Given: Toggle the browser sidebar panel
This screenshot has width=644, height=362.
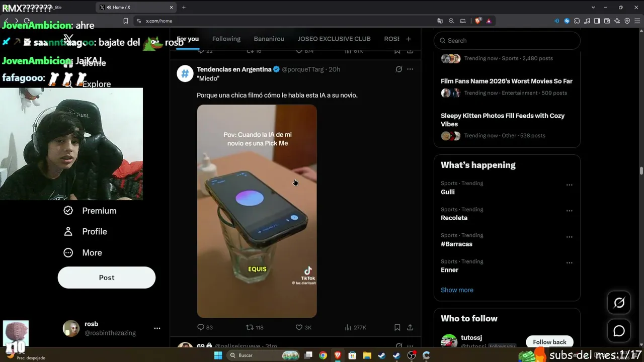Looking at the screenshot, I should (597, 21).
